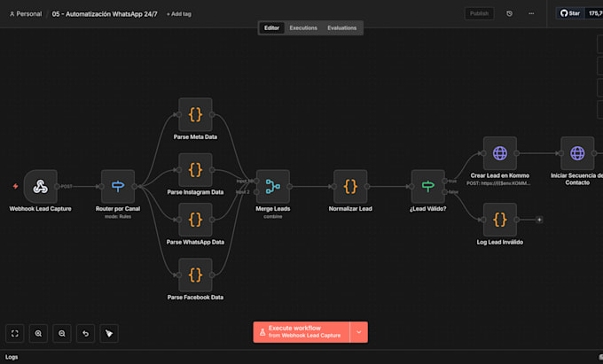The image size is (603, 364).
Task: Click the fit-to-view canvas icon
Action: click(14, 333)
